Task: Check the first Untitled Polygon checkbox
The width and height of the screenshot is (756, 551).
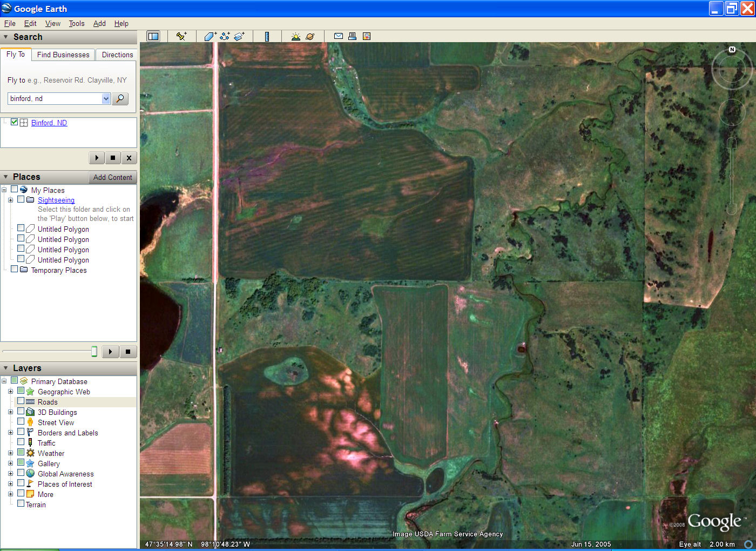Action: click(21, 228)
